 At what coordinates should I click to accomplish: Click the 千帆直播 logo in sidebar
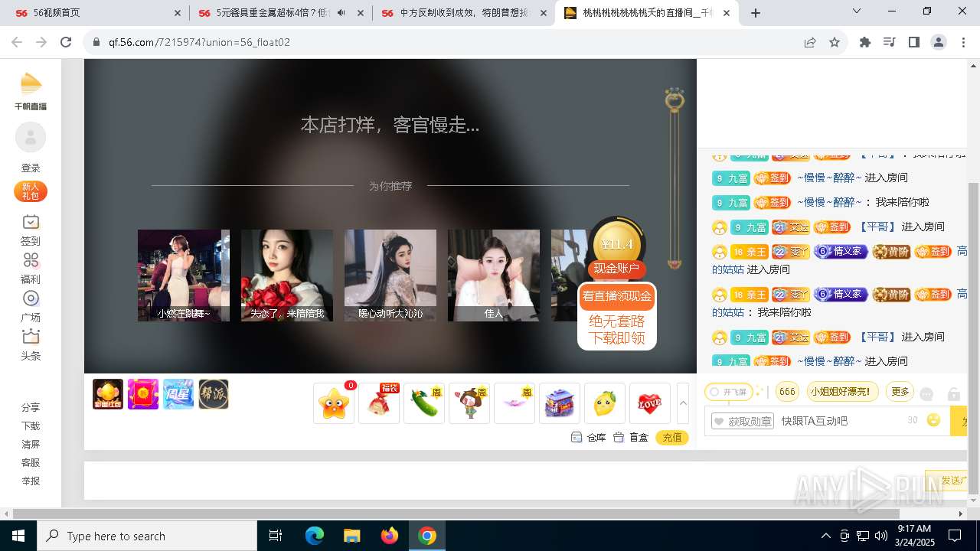(x=31, y=91)
